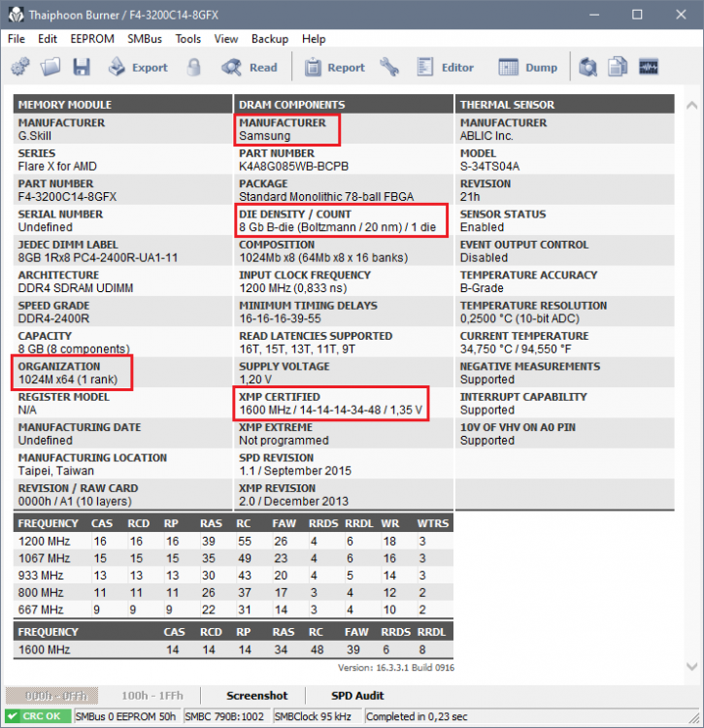
Task: Click the Completed in 0,23 sec status text
Action: tap(417, 716)
